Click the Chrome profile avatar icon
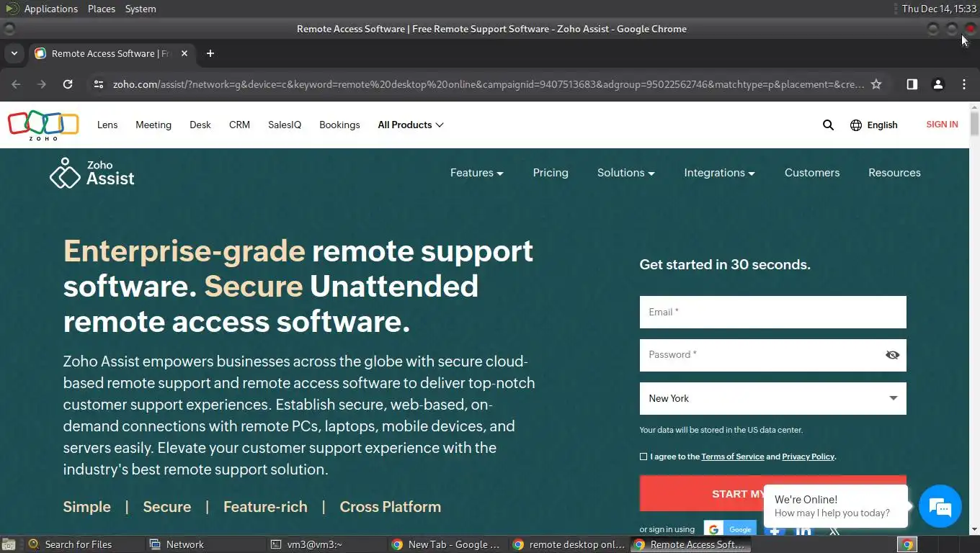This screenshot has height=553, width=980. pos(938,84)
